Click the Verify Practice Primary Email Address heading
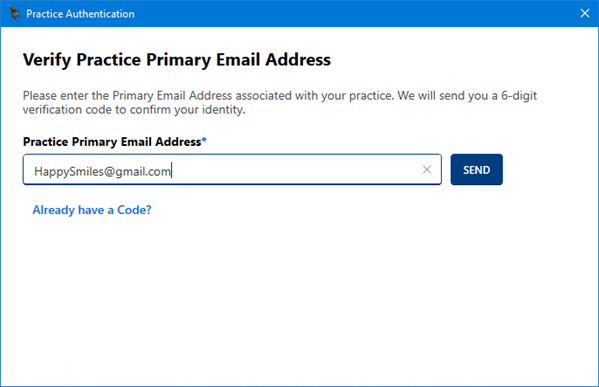The width and height of the screenshot is (599, 387). click(x=177, y=60)
